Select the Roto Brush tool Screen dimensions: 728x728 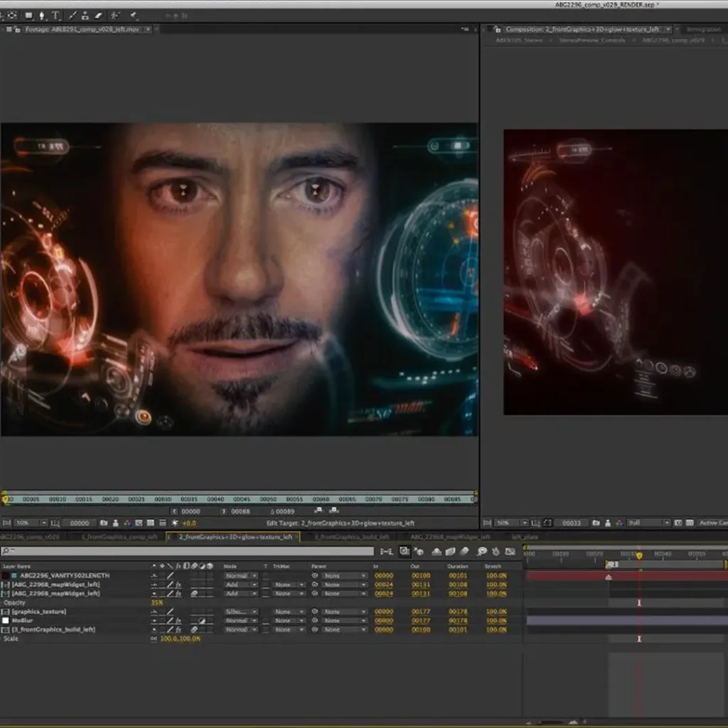tap(115, 16)
